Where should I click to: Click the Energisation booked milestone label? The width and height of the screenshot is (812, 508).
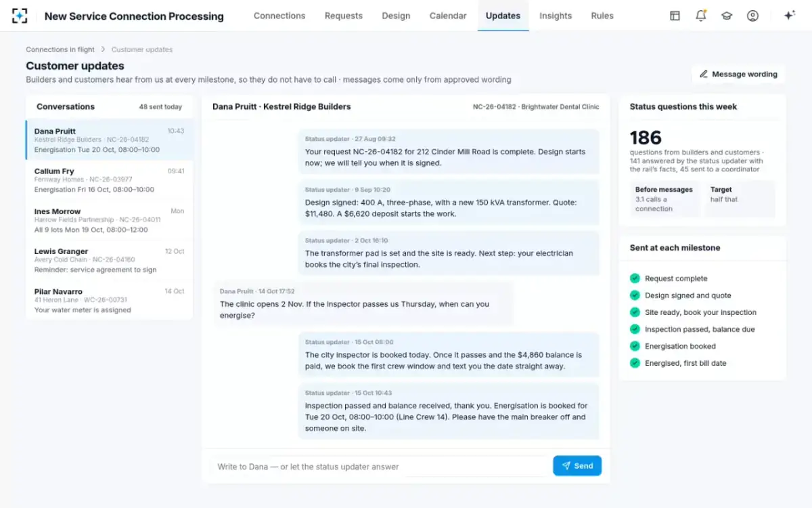[x=680, y=346]
